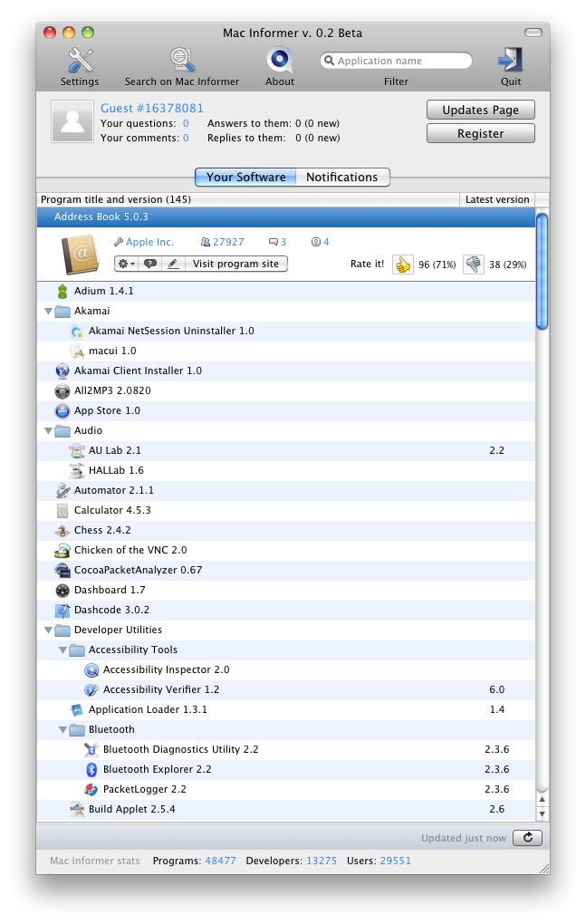Open the Updates Page button
Viewport: 586px width, 924px height.
(481, 111)
